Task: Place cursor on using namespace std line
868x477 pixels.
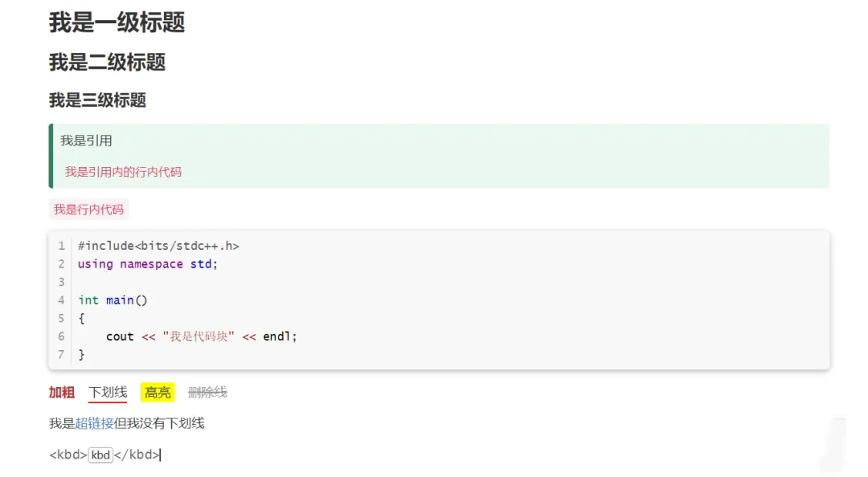Action: (147, 264)
